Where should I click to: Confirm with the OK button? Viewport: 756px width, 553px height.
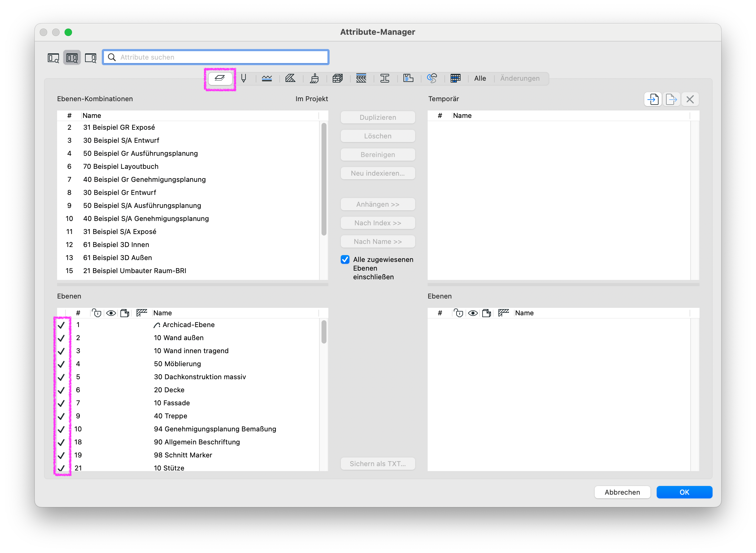pos(684,492)
